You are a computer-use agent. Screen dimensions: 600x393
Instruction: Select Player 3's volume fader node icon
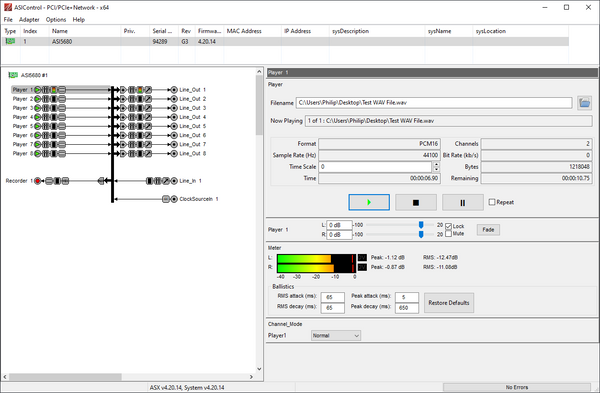(x=46, y=108)
